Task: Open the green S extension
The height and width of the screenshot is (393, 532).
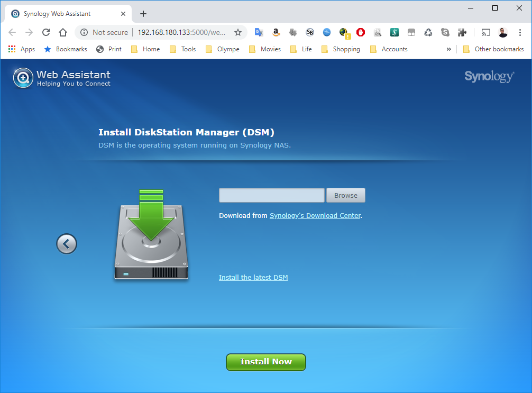Action: click(x=395, y=32)
